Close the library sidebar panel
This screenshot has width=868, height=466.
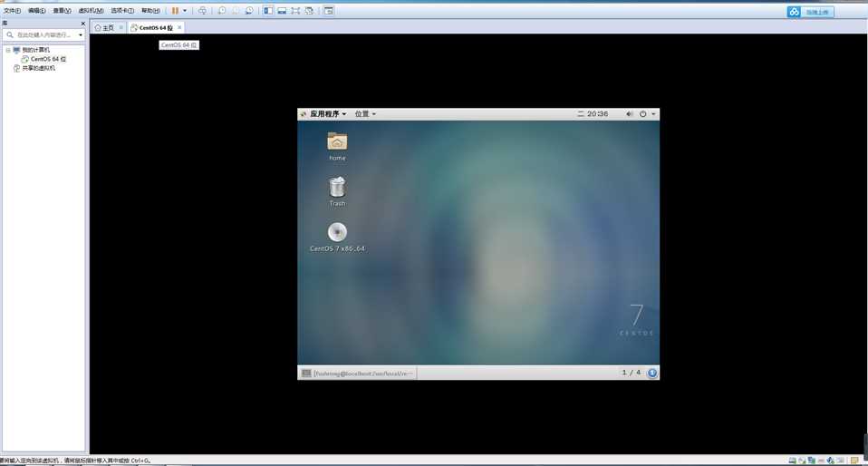coord(83,24)
